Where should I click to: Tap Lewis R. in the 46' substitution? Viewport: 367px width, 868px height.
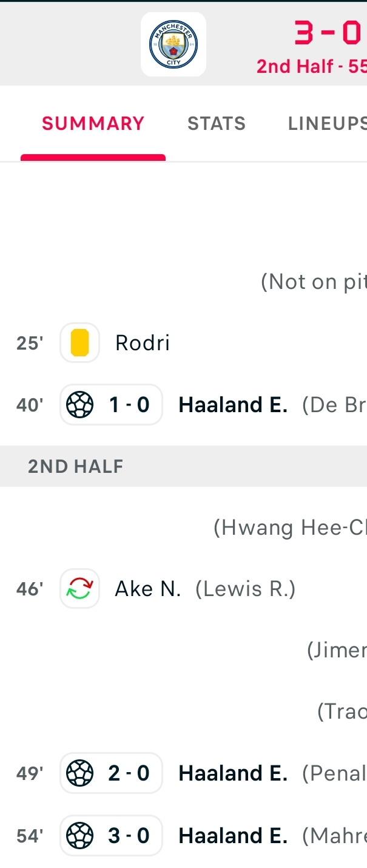click(x=246, y=589)
